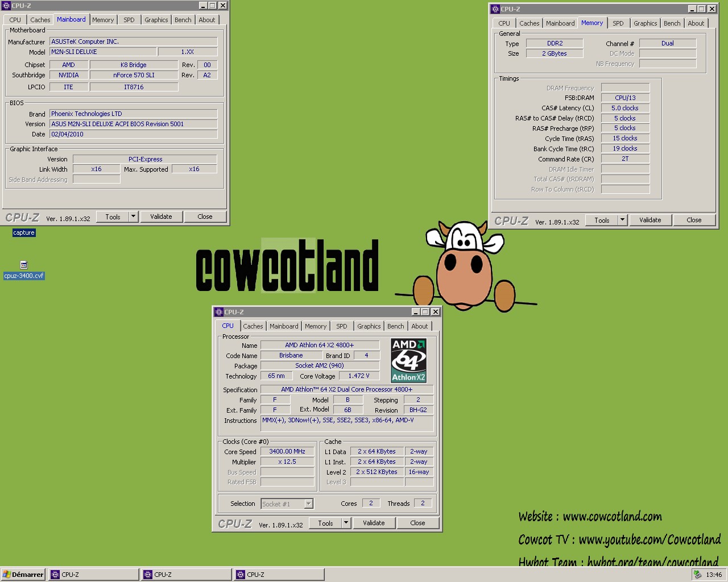728x582 pixels.
Task: Open About tab in CPU window
Action: pos(420,326)
